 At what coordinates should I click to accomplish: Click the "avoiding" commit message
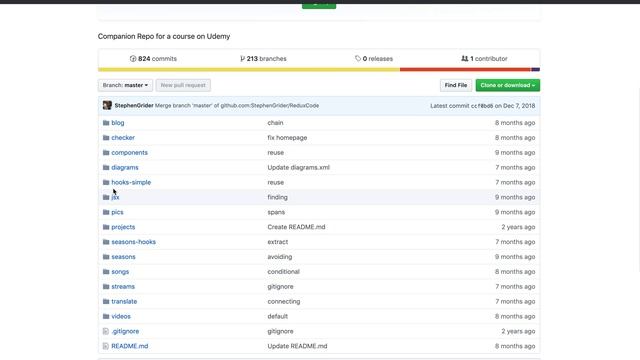coord(280,257)
